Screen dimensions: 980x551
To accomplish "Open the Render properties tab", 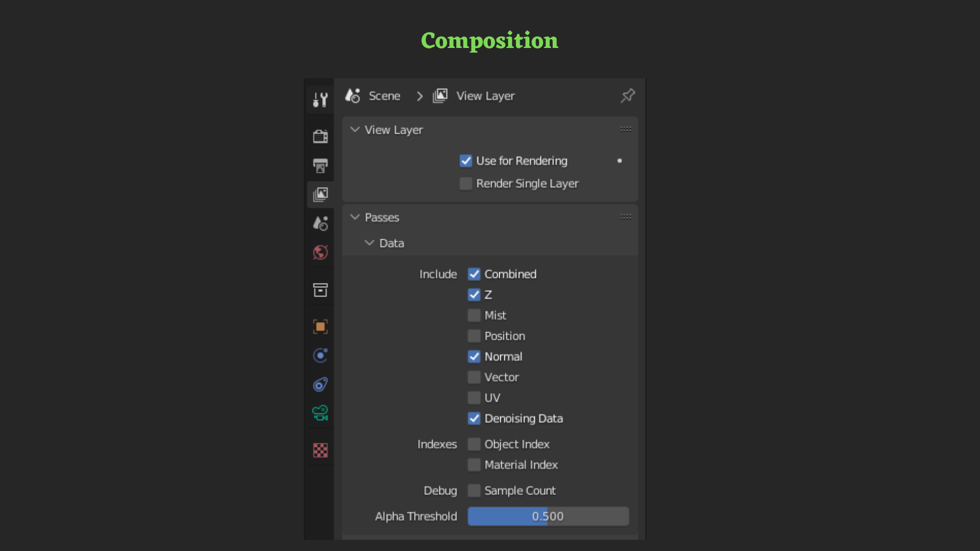I will 320,136.
